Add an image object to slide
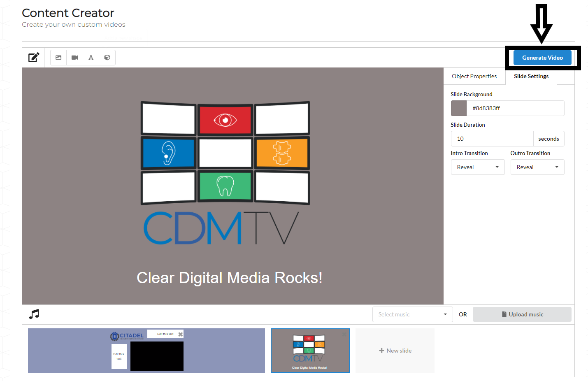The width and height of the screenshot is (588, 381). [x=58, y=58]
